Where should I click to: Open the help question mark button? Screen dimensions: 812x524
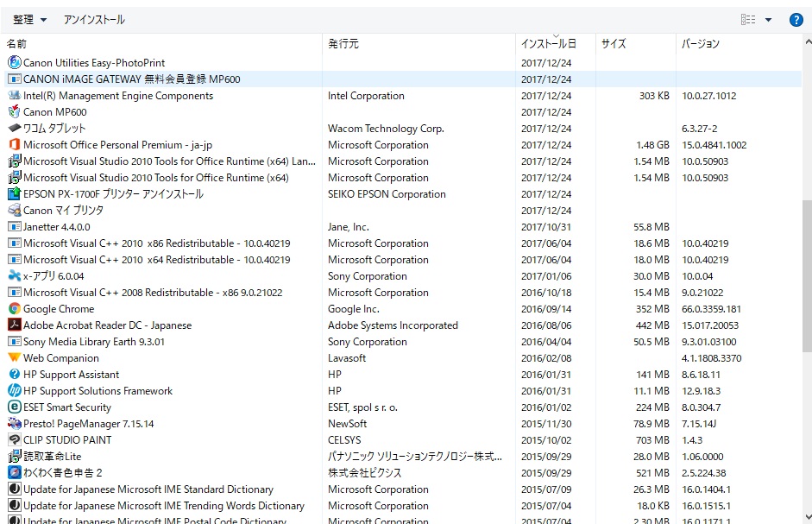(x=796, y=20)
